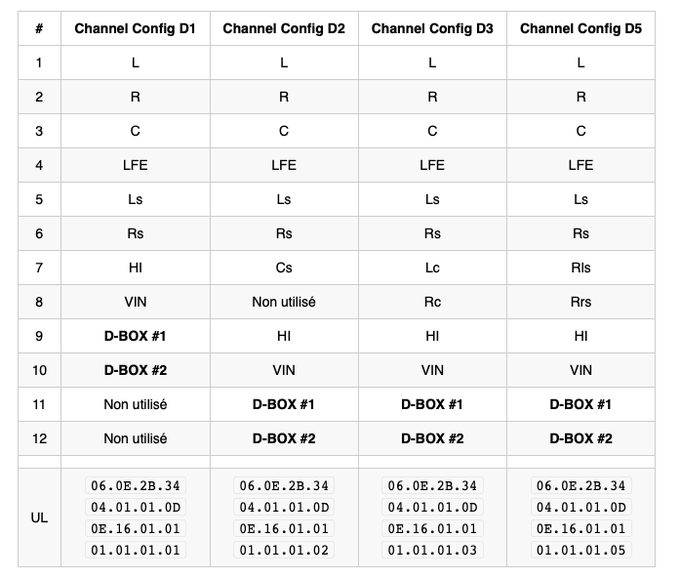680x579 pixels.
Task: Click the Channel Config D1 column header
Action: coord(135,28)
